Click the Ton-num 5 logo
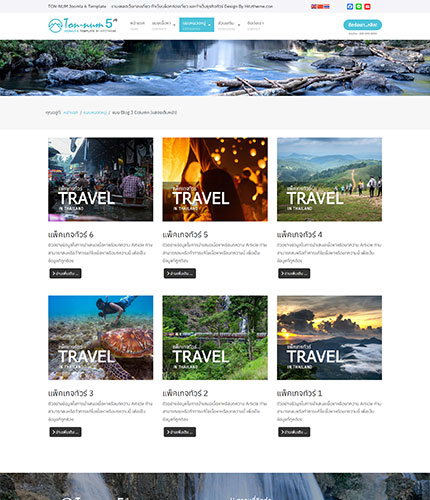Image resolution: width=430 pixels, height=500 pixels. coord(83,25)
